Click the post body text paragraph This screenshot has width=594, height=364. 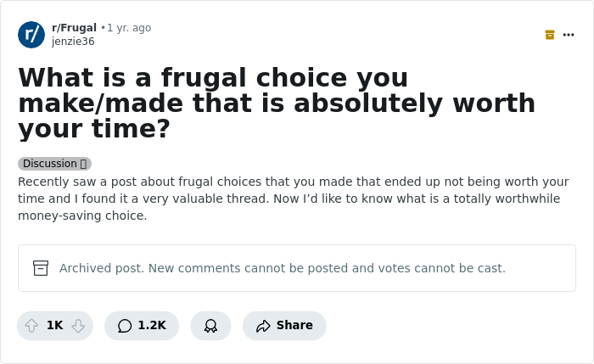293,199
